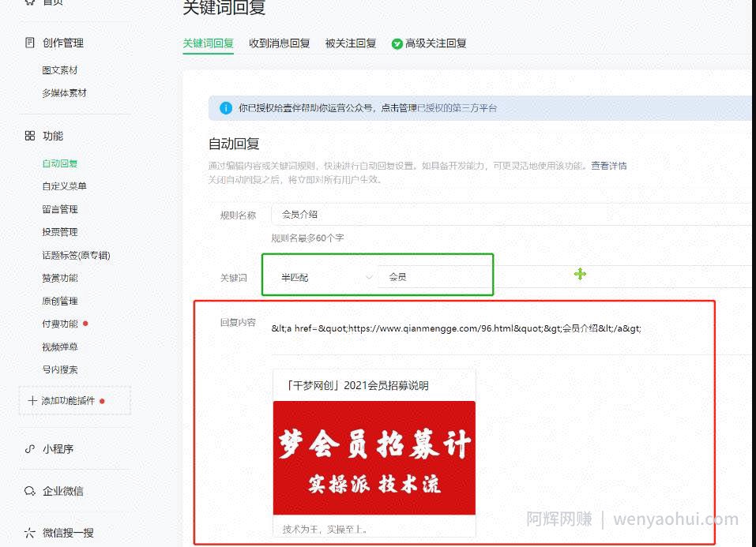This screenshot has height=547, width=756.
Task: Open 话题标签(原专辑) in sidebar
Action: (x=76, y=255)
